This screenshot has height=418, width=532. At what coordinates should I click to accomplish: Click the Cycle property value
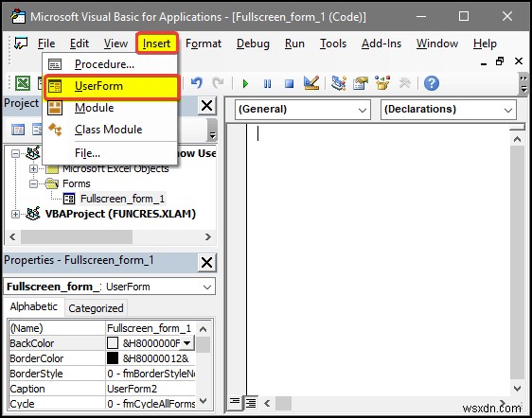(151, 404)
